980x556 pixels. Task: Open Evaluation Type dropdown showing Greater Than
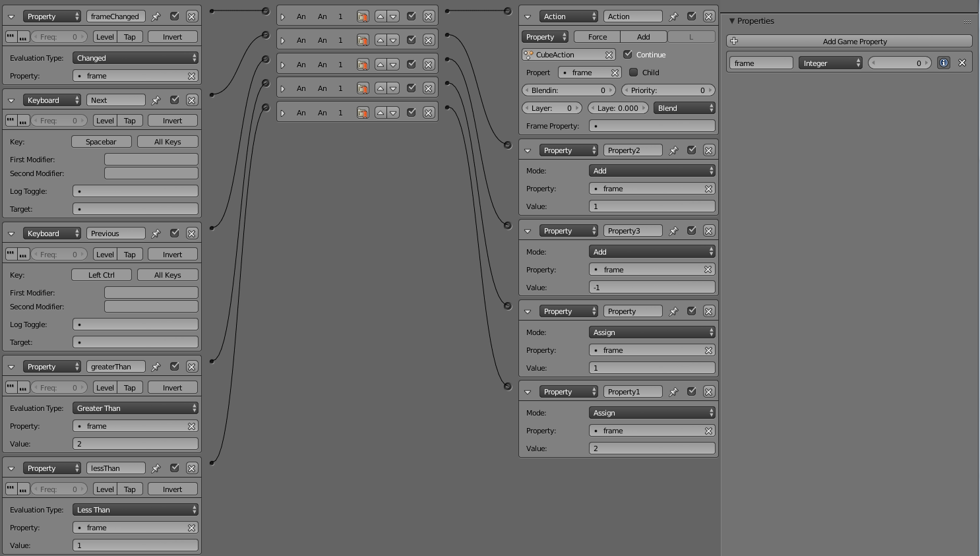135,408
